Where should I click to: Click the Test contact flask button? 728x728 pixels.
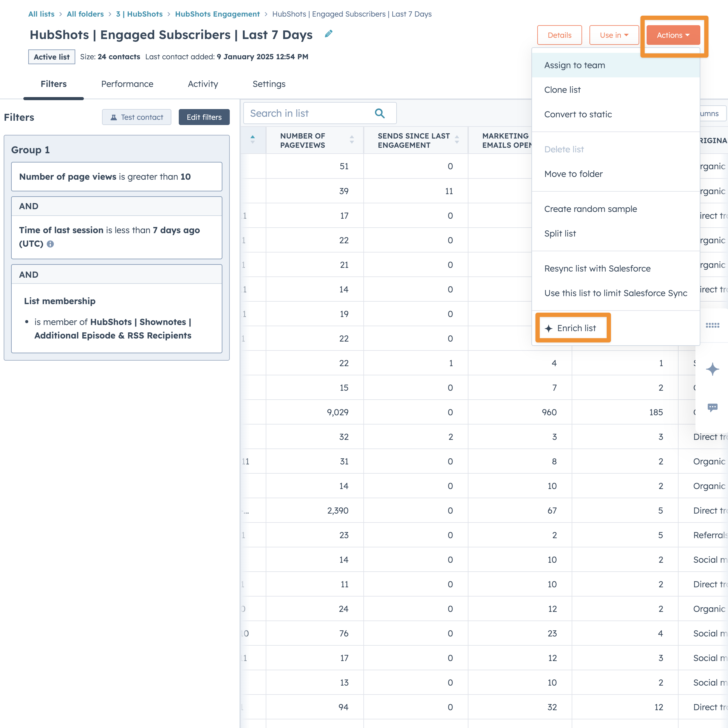[x=136, y=117]
